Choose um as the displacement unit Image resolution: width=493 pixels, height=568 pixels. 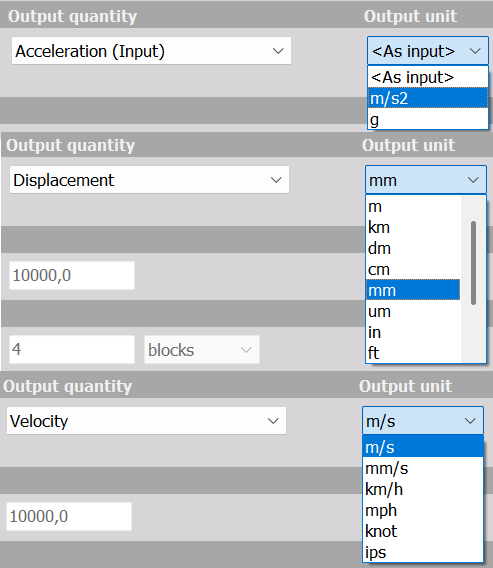click(413, 312)
